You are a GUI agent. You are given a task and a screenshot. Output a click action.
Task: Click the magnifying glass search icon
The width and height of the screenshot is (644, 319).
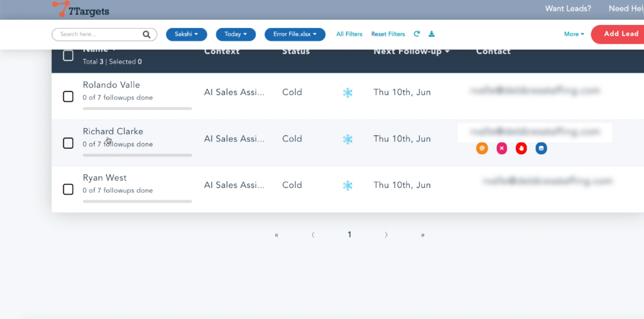coord(147,34)
